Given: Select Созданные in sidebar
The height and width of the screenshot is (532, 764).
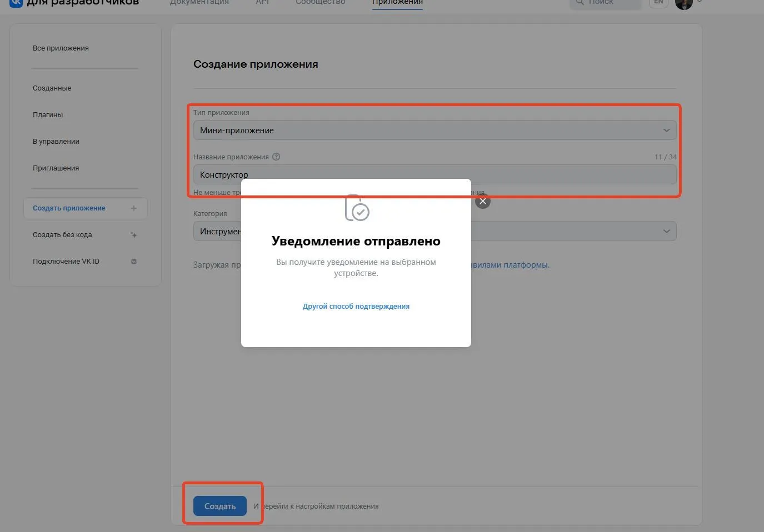Looking at the screenshot, I should coord(52,88).
